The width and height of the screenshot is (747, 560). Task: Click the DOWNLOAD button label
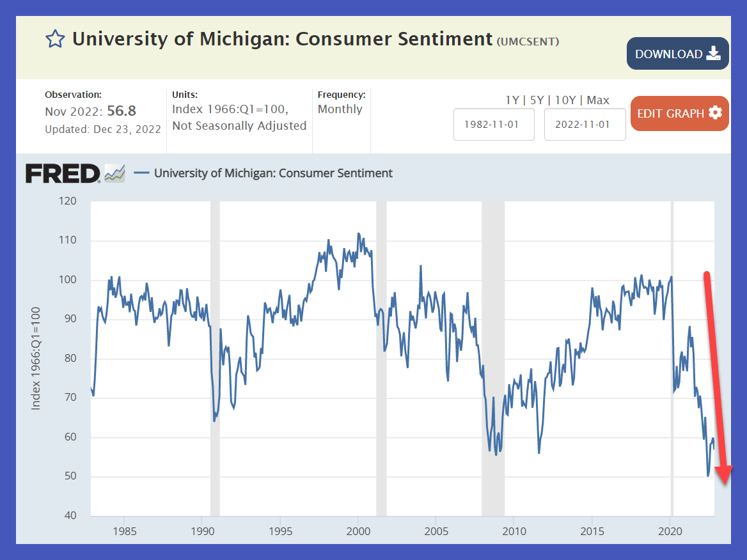[668, 54]
